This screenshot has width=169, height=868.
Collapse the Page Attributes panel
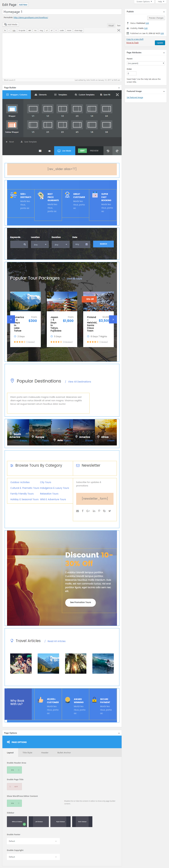pyautogui.click(x=164, y=53)
